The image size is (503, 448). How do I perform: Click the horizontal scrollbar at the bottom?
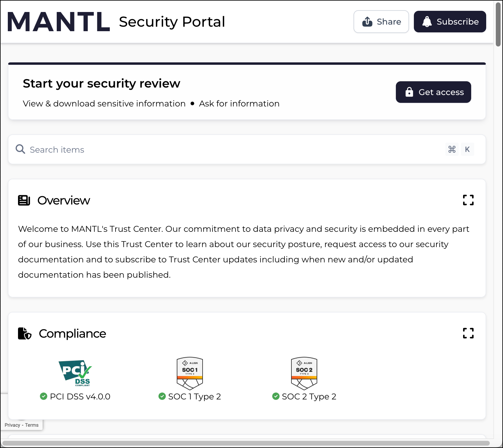click(246, 443)
